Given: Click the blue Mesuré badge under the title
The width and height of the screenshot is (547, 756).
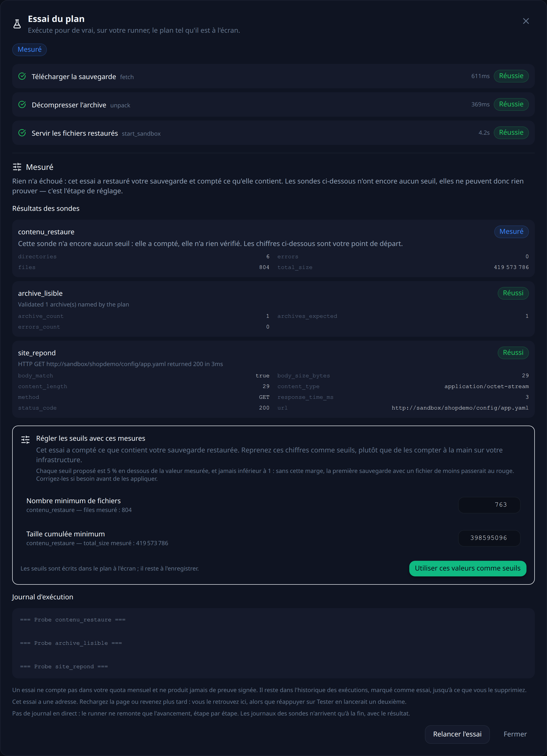Looking at the screenshot, I should pyautogui.click(x=30, y=50).
